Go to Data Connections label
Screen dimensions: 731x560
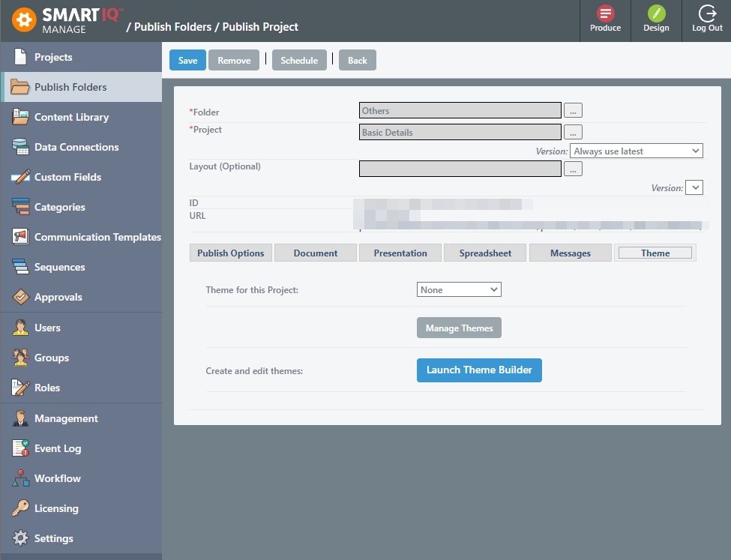point(76,147)
